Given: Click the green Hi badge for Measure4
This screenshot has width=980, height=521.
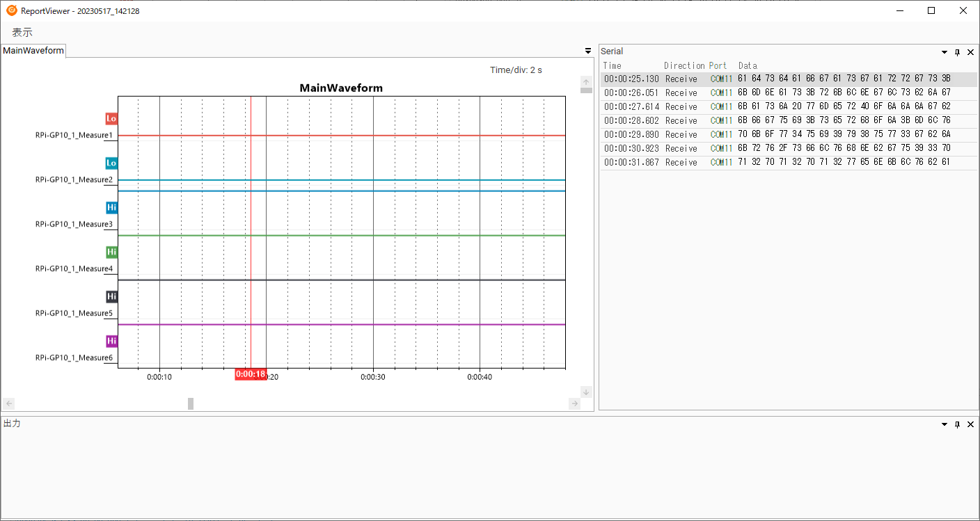Looking at the screenshot, I should point(111,252).
